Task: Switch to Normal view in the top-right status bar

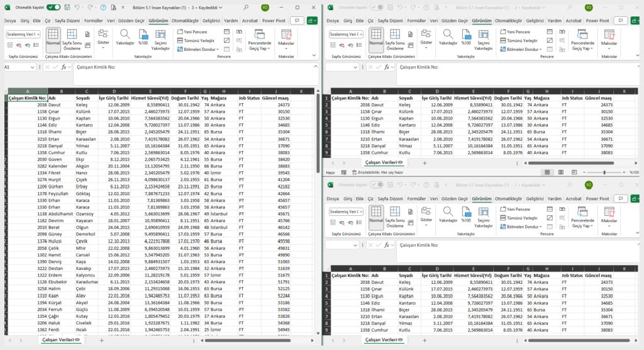Action: 547,172
